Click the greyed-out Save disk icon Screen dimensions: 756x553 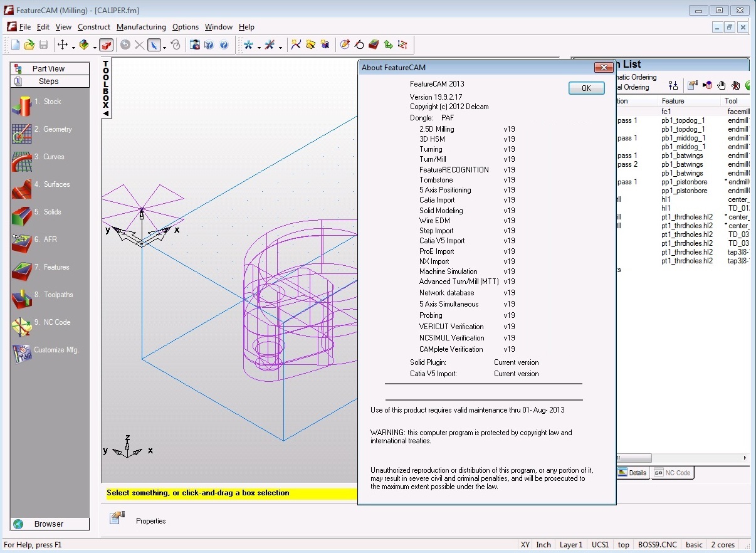tap(43, 45)
